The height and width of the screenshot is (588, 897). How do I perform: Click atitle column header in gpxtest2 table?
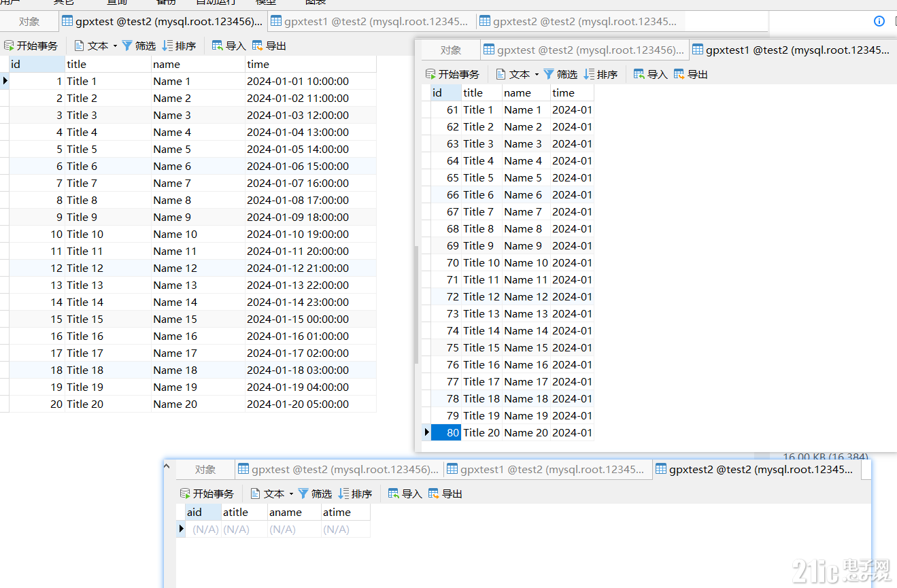pyautogui.click(x=243, y=512)
